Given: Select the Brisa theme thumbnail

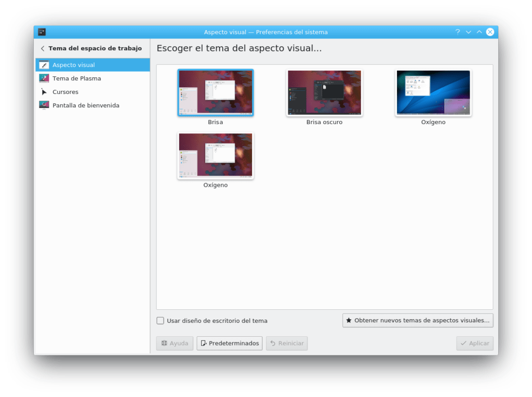Looking at the screenshot, I should pyautogui.click(x=216, y=92).
